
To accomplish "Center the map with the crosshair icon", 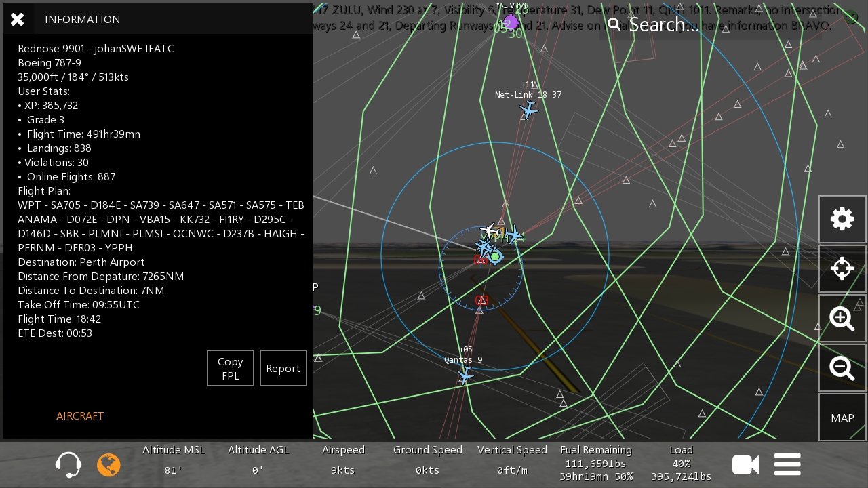I will click(842, 268).
